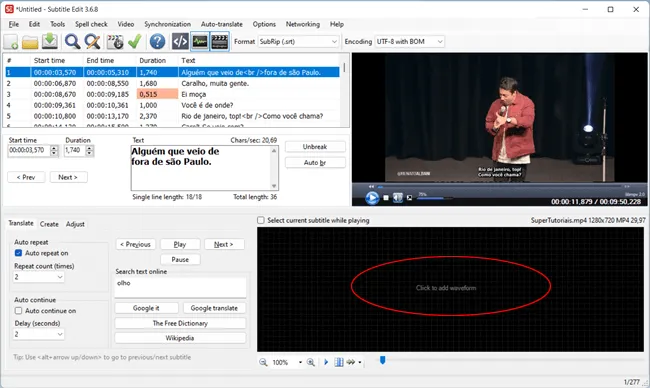Click the Google it button
This screenshot has height=388, width=650.
coord(146,308)
